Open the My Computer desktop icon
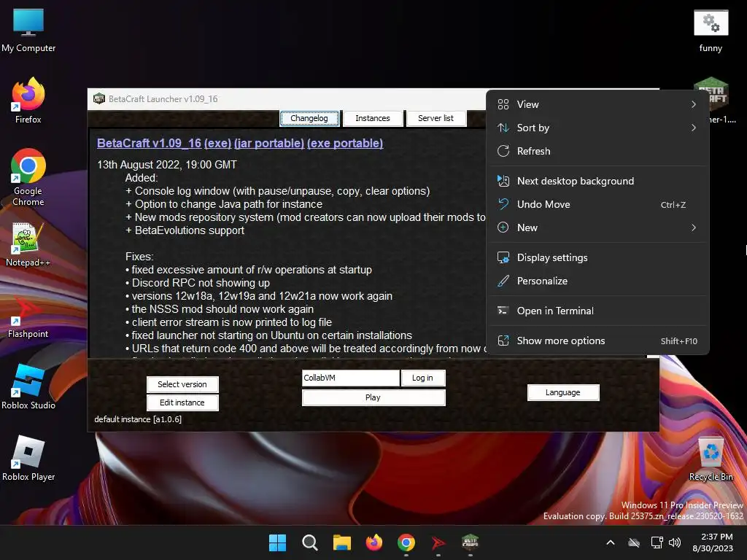The width and height of the screenshot is (747, 560). (28, 31)
